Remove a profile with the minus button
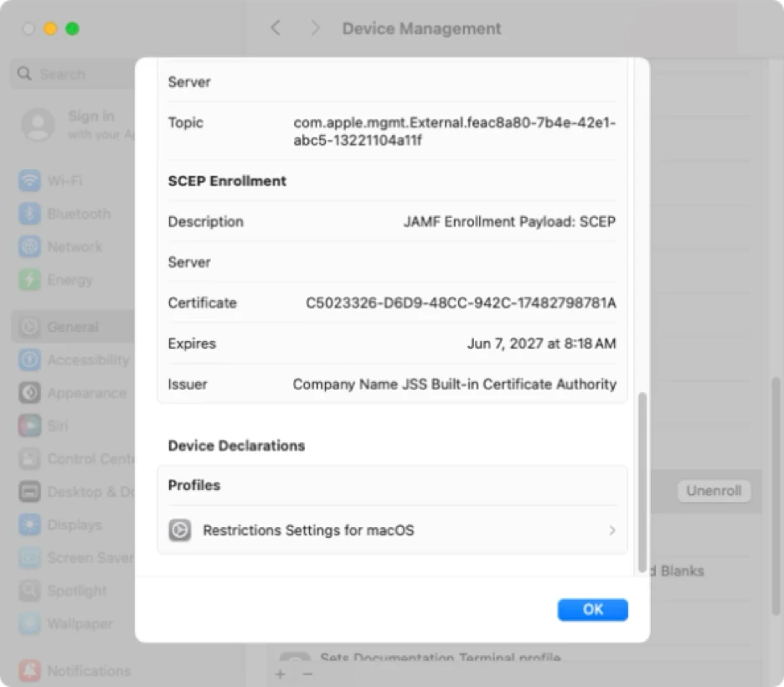This screenshot has height=687, width=784. pos(307,674)
